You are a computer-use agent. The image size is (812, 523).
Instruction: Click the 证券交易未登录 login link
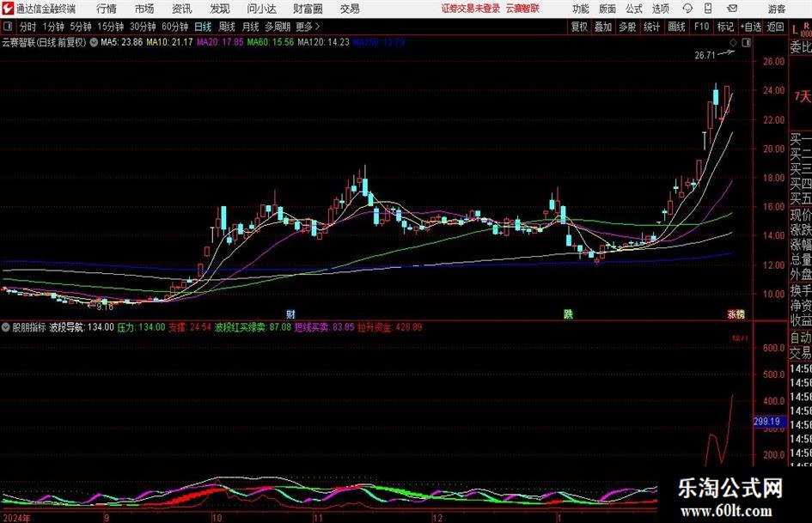[471, 9]
